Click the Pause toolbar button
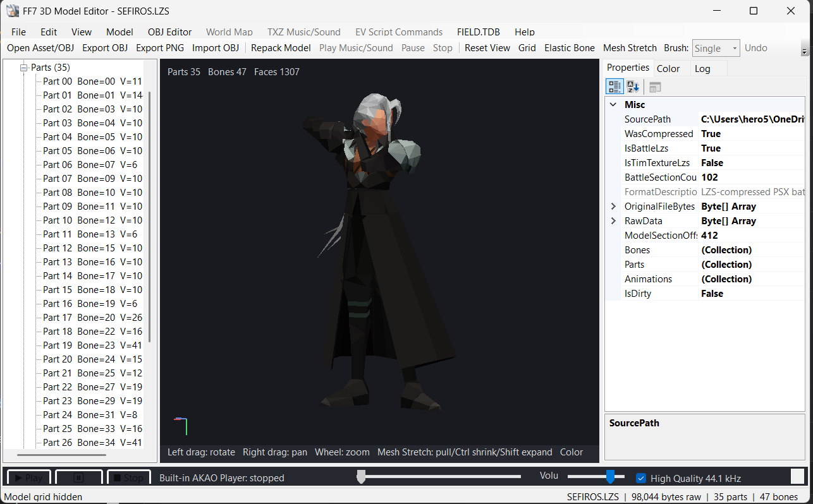 click(413, 48)
